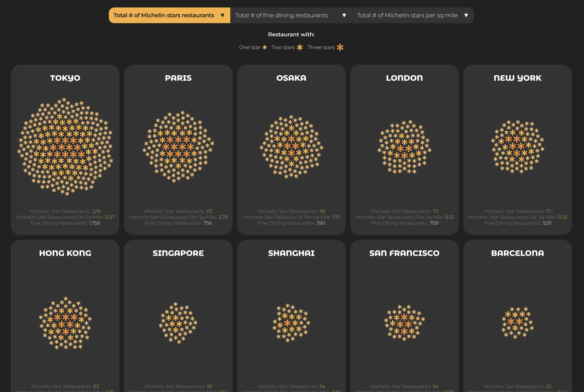Click the Barcelona star cluster
The image size is (584, 392).
[x=517, y=323]
